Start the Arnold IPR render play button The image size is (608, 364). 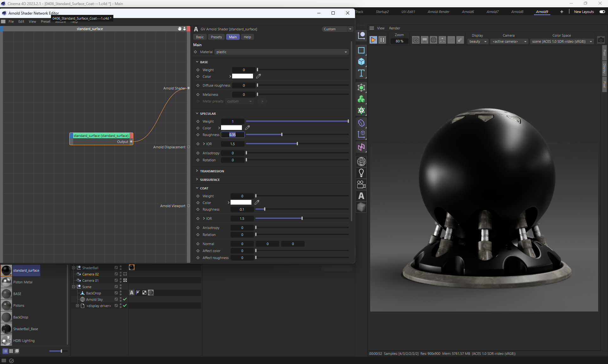coord(373,40)
